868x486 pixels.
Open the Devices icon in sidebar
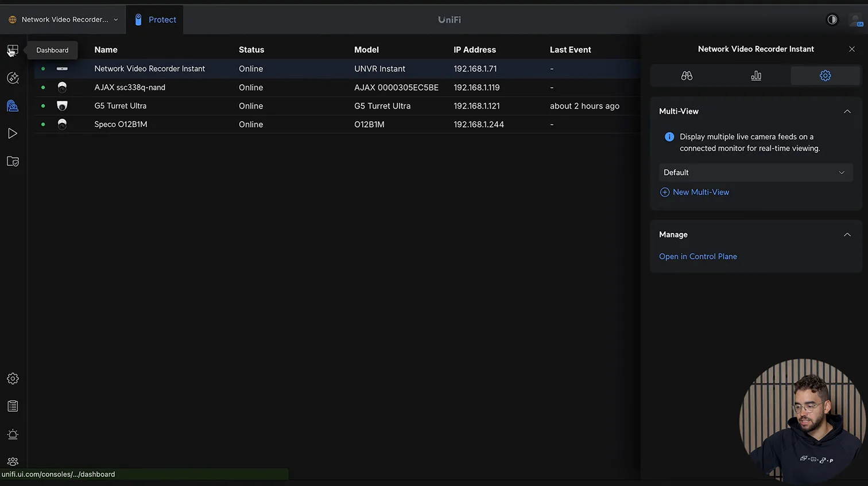[13, 106]
